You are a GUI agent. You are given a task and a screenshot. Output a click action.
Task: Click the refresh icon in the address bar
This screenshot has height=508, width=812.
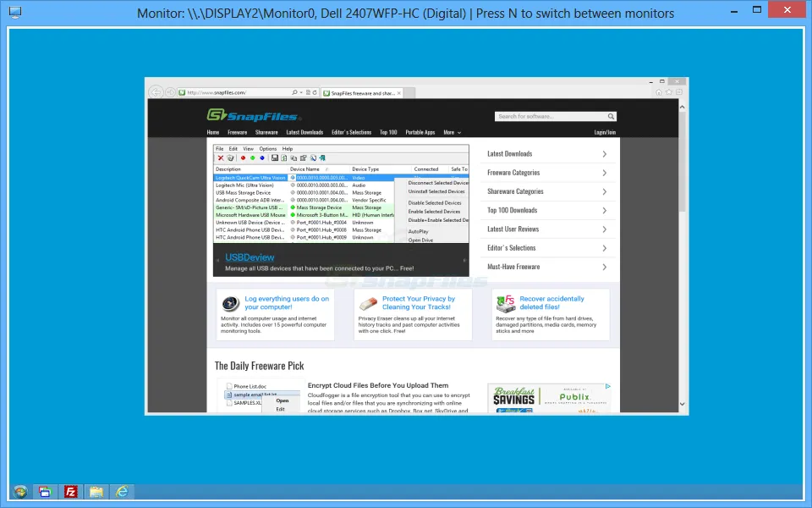click(315, 92)
